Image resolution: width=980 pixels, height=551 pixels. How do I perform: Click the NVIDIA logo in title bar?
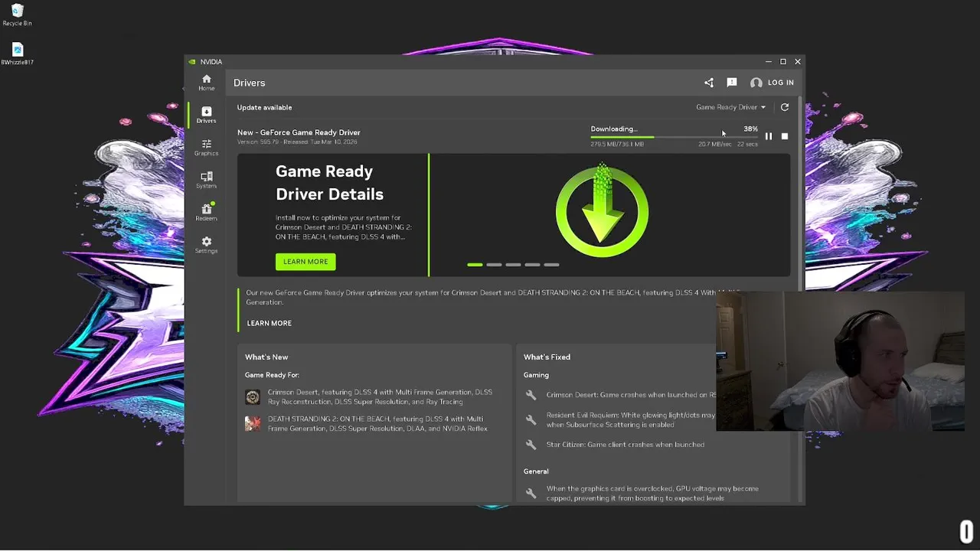click(x=192, y=62)
